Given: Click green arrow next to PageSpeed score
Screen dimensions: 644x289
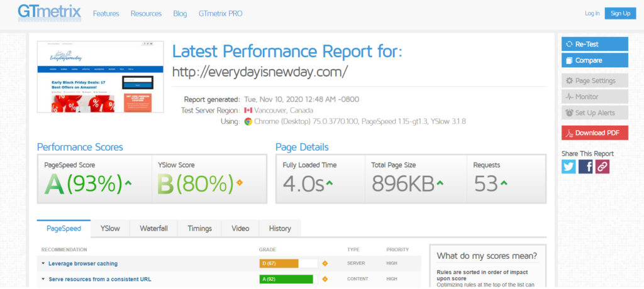Looking at the screenshot, I should tap(128, 183).
